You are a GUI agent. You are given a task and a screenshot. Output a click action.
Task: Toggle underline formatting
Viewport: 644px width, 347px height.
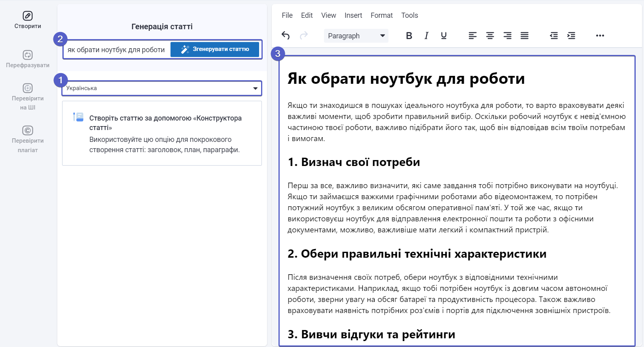click(x=444, y=36)
